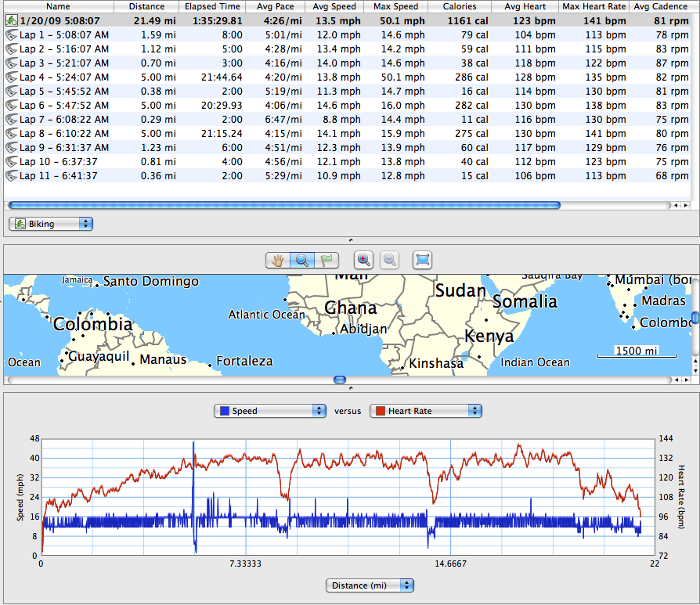
Task: Click the Somalia label on the map
Action: [525, 301]
